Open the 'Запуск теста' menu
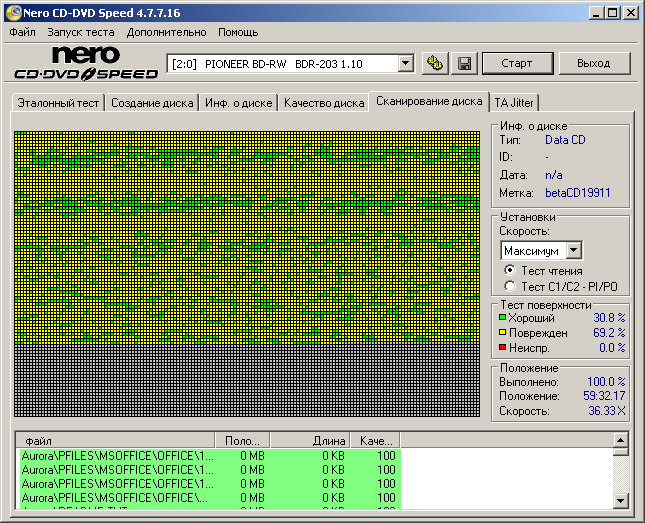645x523 pixels. (80, 32)
